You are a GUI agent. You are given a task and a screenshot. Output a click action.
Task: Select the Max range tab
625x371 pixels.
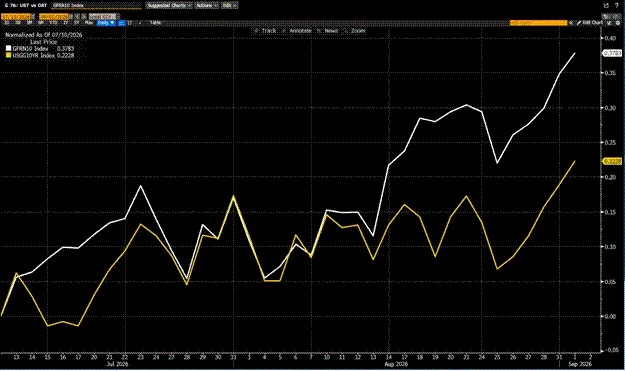89,23
